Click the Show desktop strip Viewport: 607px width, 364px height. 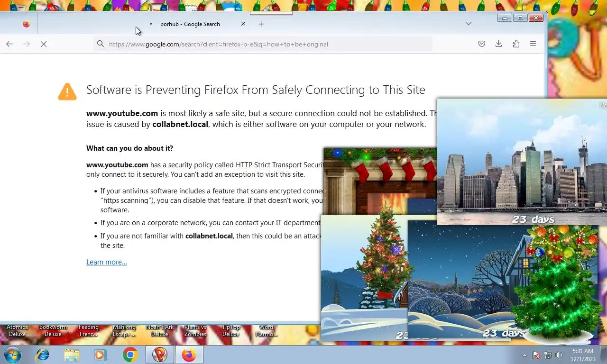point(604,355)
